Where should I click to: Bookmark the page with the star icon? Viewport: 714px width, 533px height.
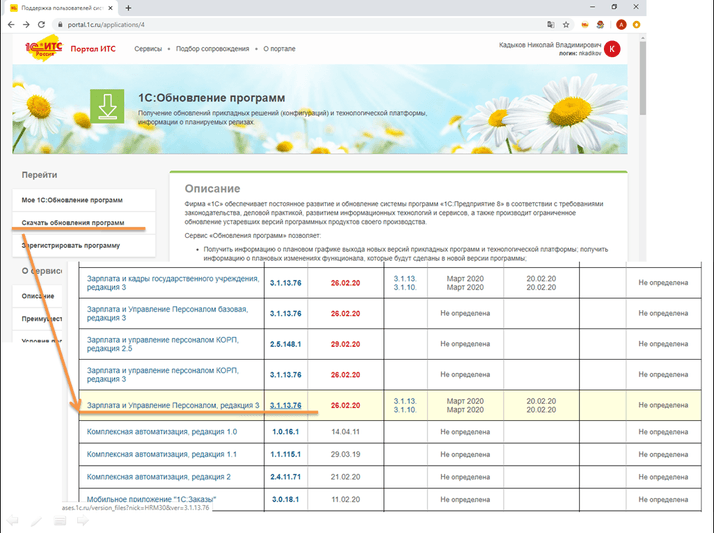(x=568, y=24)
